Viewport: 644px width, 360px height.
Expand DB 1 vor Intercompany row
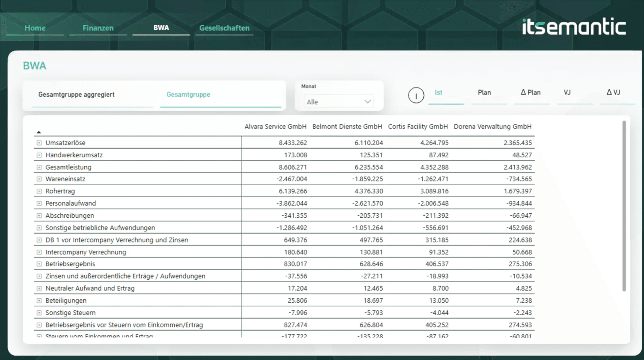pyautogui.click(x=39, y=240)
